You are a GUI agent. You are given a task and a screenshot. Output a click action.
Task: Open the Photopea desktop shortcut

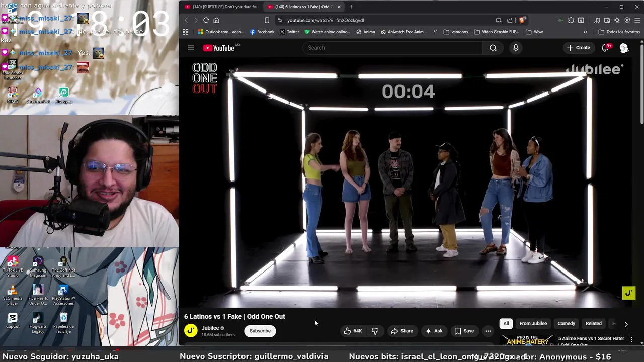(x=63, y=96)
